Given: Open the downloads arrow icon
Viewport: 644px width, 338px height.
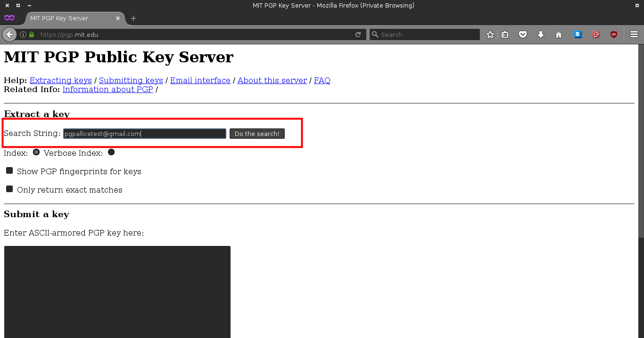Looking at the screenshot, I should 541,34.
